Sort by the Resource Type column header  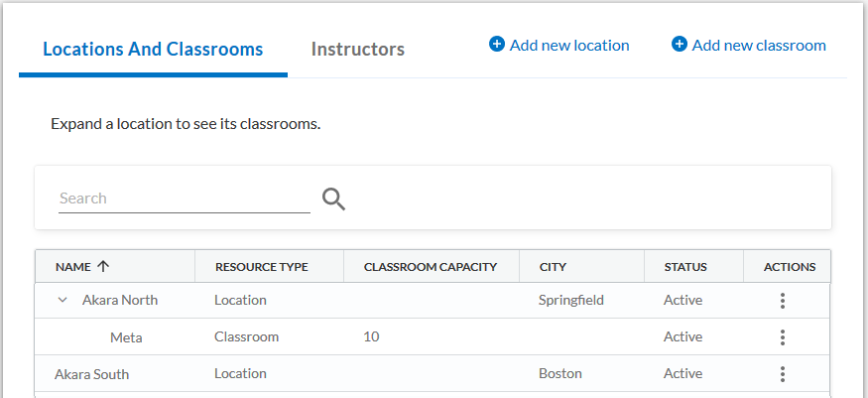point(261,267)
